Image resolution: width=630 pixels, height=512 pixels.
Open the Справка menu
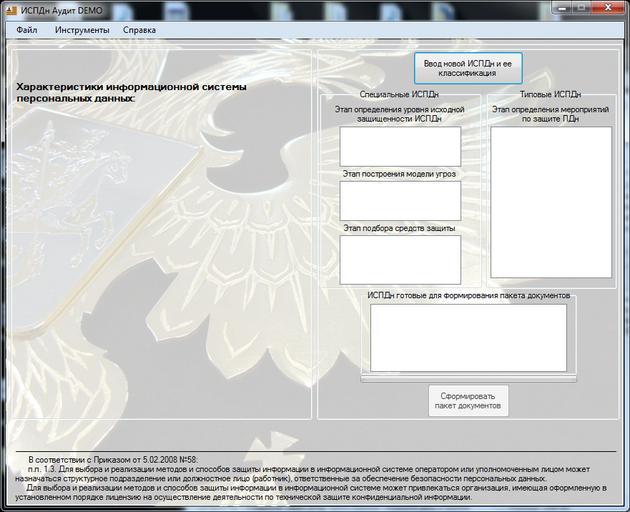tap(139, 30)
